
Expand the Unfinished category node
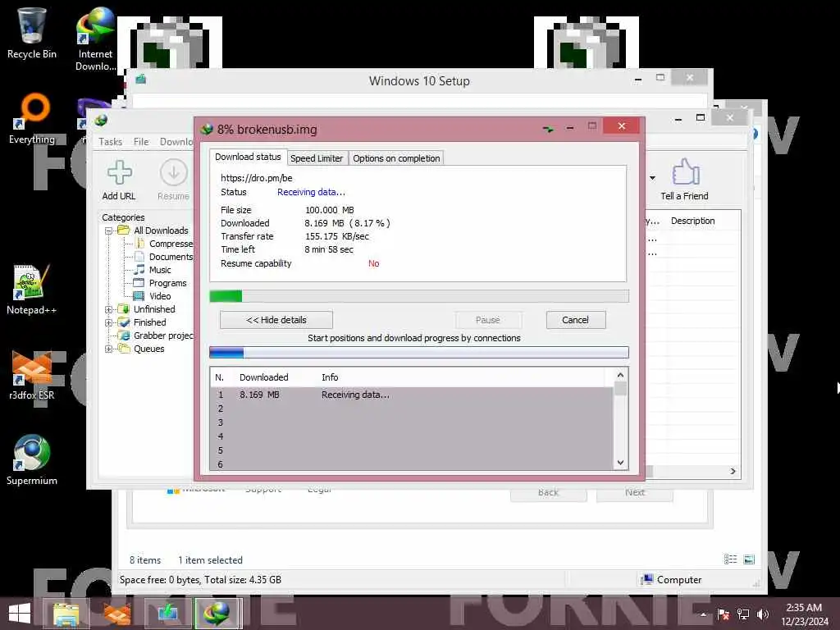coord(109,309)
